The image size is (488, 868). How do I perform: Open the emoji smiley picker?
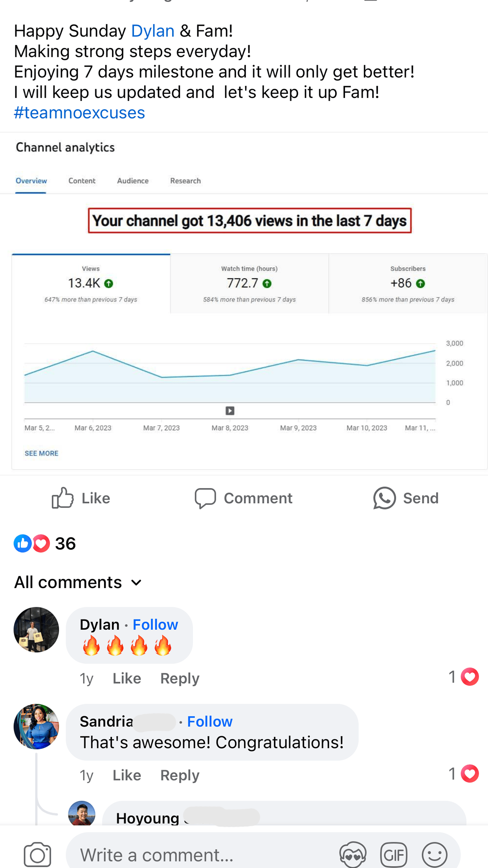pyautogui.click(x=435, y=855)
